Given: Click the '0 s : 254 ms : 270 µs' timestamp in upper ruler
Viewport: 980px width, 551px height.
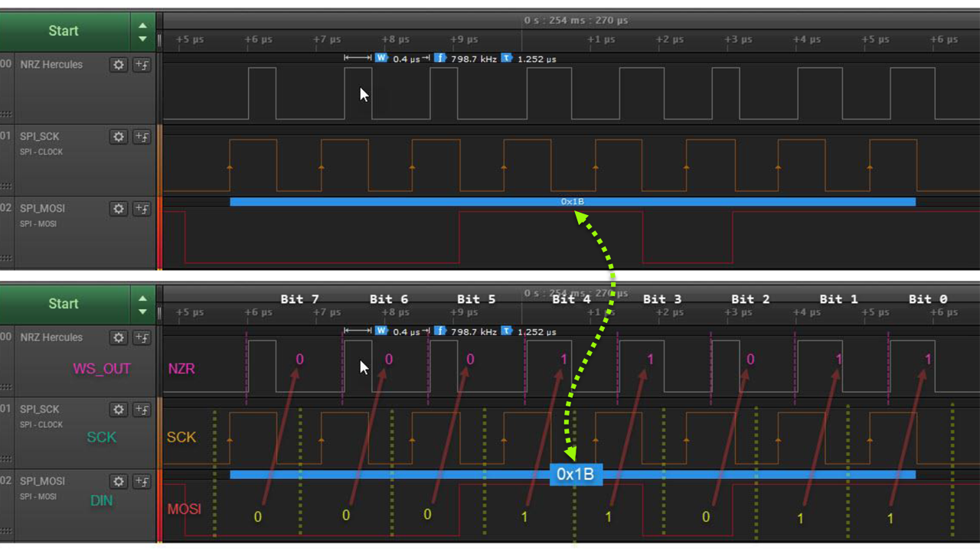Looking at the screenshot, I should pyautogui.click(x=576, y=20).
